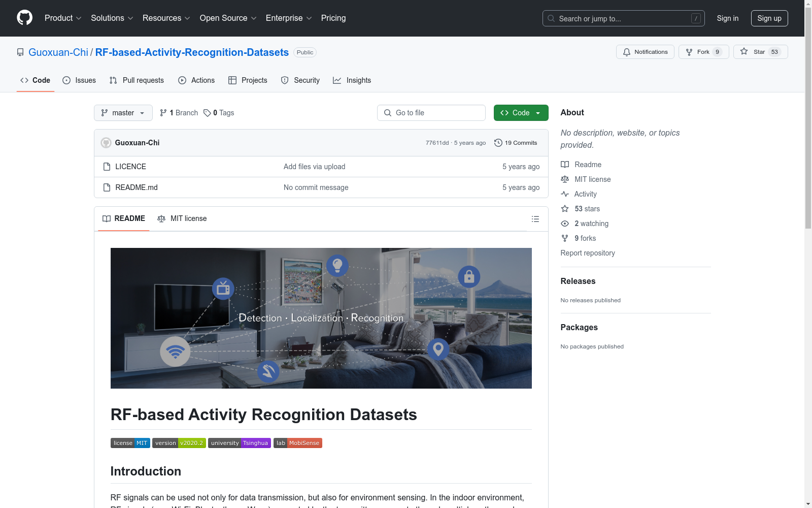The height and width of the screenshot is (508, 812).
Task: Expand the Product menu
Action: pyautogui.click(x=63, y=18)
